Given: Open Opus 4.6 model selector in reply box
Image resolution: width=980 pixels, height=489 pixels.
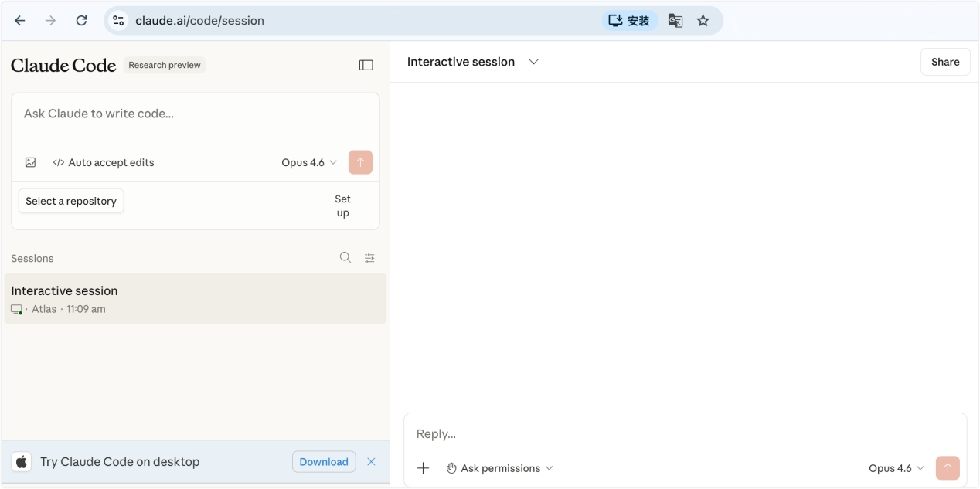Looking at the screenshot, I should pos(896,468).
